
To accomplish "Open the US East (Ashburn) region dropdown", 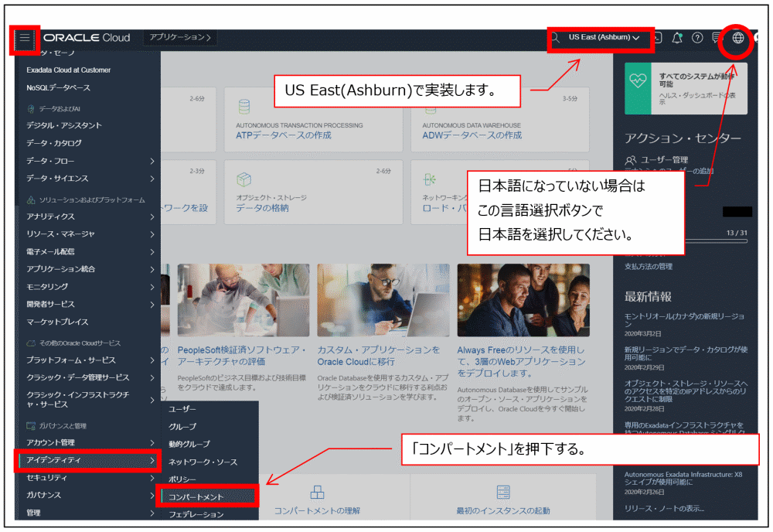I will 604,37.
